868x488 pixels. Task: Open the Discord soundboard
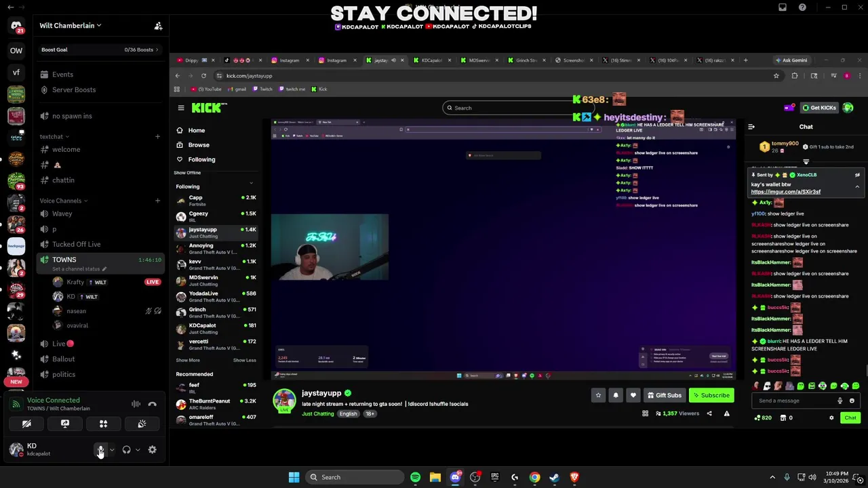(142, 424)
